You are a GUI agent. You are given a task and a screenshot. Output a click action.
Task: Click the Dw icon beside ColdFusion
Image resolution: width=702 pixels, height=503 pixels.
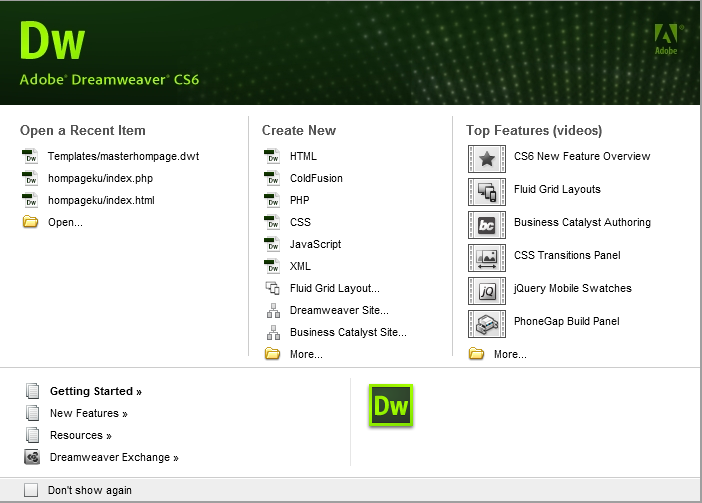click(272, 178)
